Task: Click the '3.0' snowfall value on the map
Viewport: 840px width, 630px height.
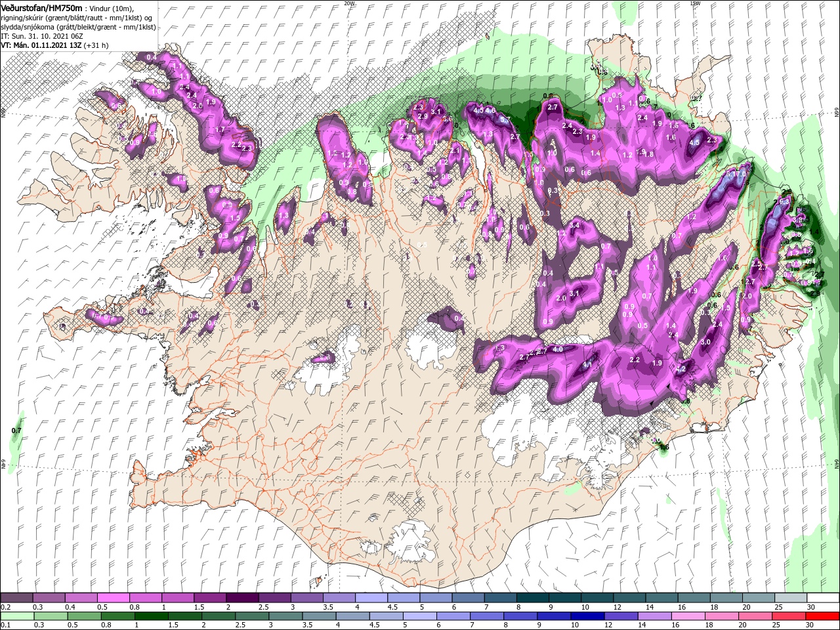Action: 706,342
